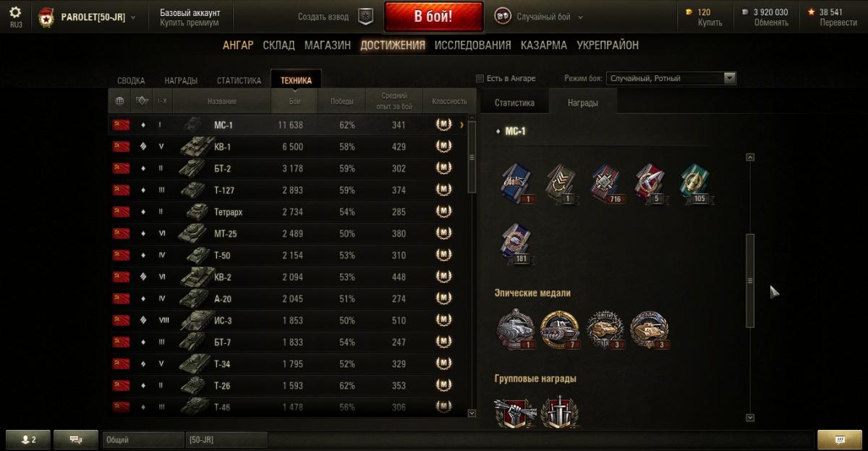Sort the list by nation globe icon
The width and height of the screenshot is (868, 451).
(x=119, y=101)
